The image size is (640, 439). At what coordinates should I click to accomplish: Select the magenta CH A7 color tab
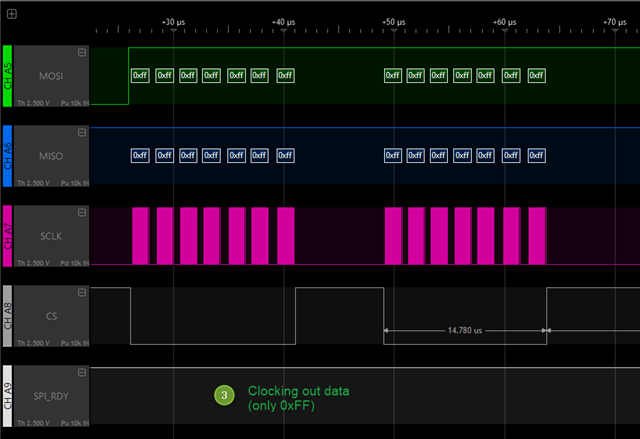[7, 236]
